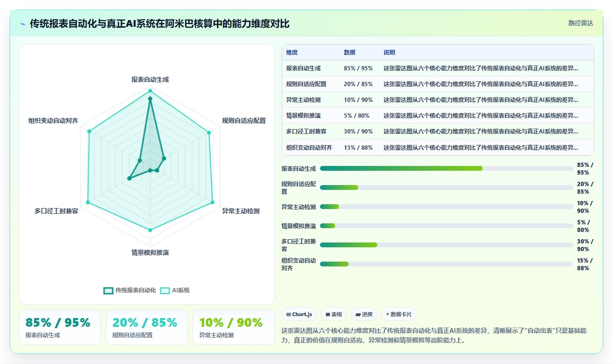Select the 数据卡片 tag

tap(399, 314)
